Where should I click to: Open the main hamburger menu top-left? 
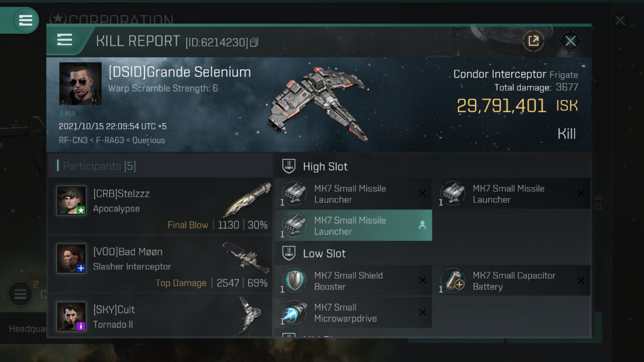(x=25, y=20)
